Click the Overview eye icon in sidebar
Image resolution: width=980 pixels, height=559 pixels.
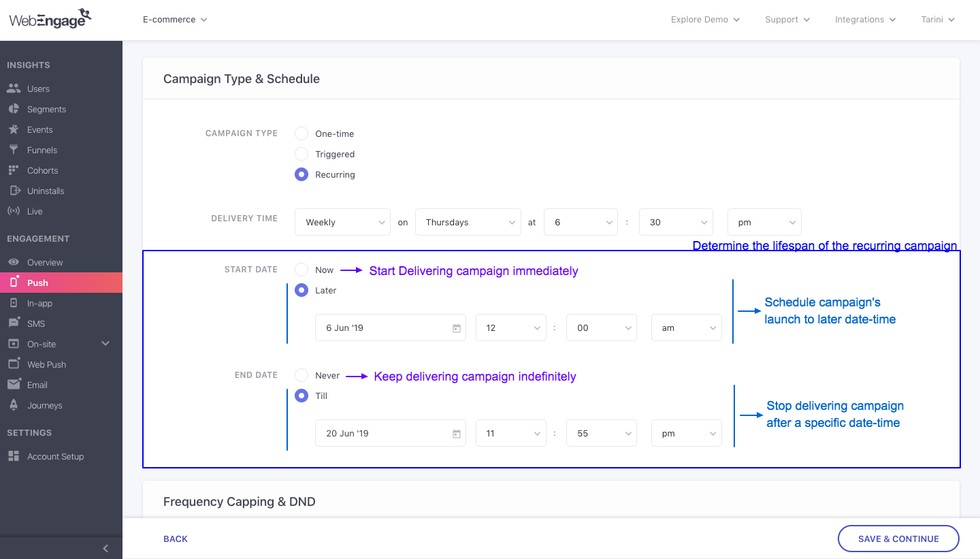[x=14, y=262]
